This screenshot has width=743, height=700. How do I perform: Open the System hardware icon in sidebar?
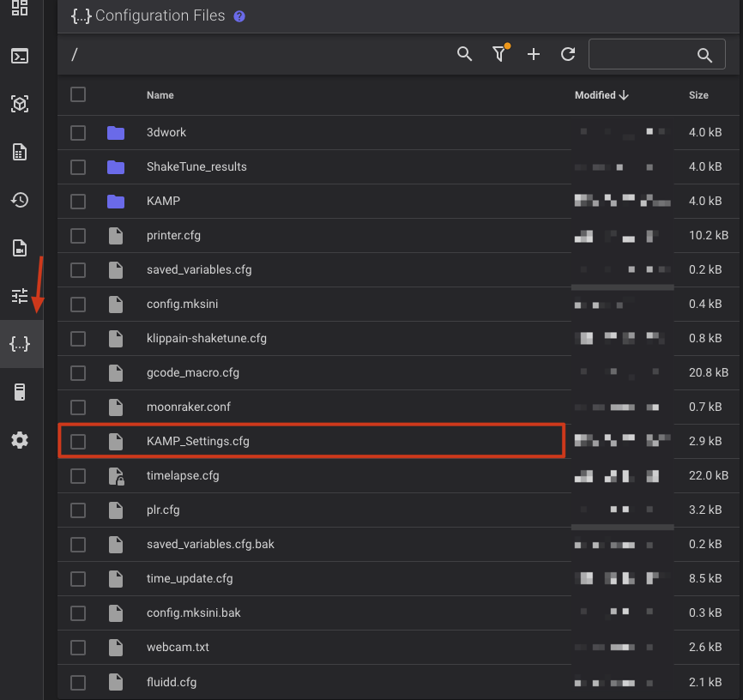pos(20,392)
